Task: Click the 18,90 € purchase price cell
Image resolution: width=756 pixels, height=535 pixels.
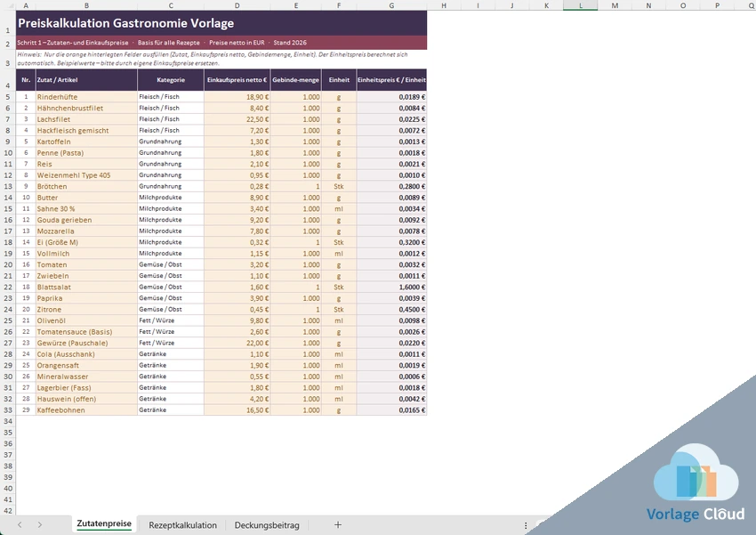Action: [237, 97]
